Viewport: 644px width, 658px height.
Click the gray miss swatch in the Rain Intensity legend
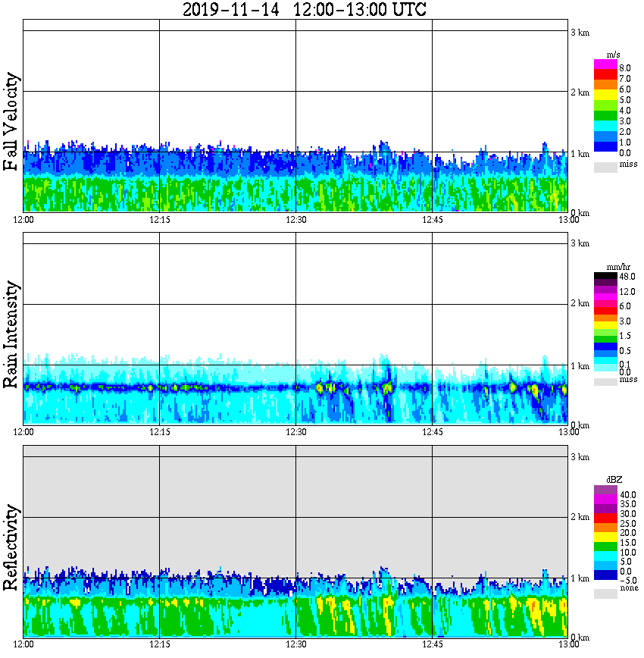(605, 381)
